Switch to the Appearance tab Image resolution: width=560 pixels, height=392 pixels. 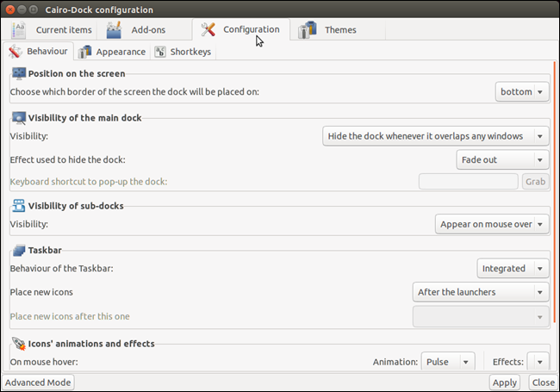119,52
